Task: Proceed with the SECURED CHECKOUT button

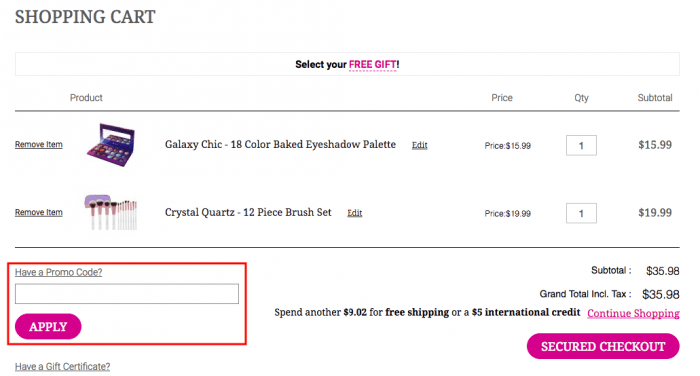Action: [603, 346]
